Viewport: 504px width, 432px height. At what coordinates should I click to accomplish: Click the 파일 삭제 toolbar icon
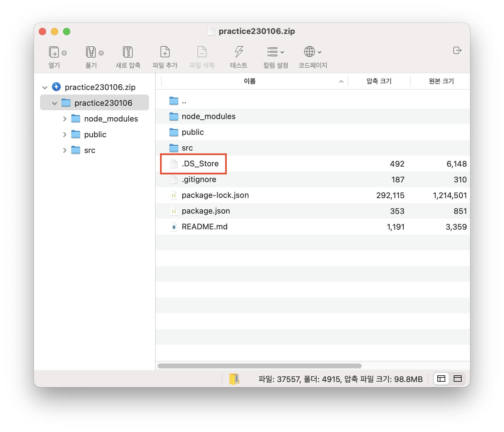202,52
